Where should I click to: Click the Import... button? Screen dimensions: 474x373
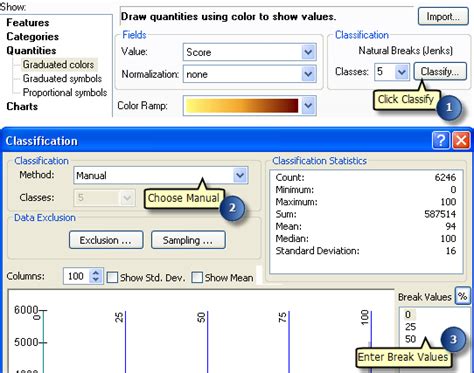443,16
